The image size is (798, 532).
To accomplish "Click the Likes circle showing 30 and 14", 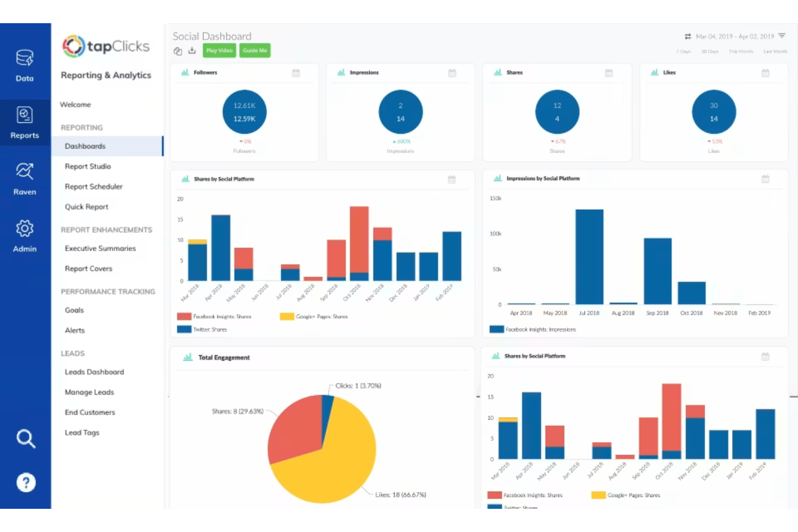I will pyautogui.click(x=714, y=112).
